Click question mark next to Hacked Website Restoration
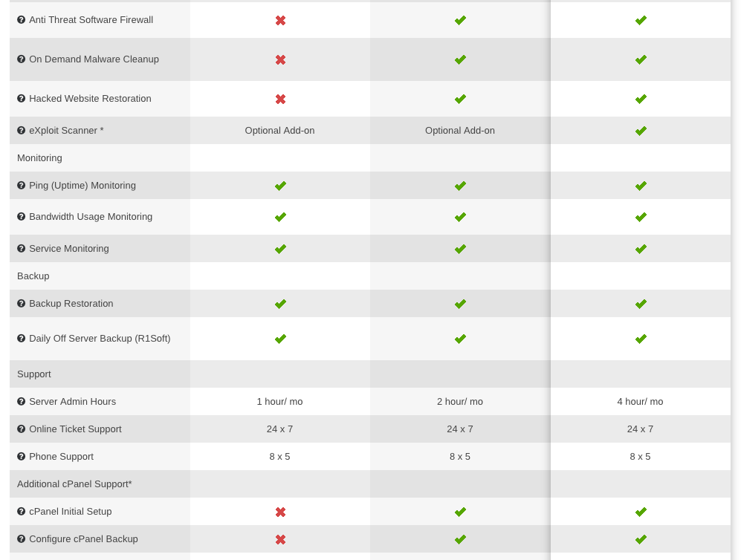The width and height of the screenshot is (741, 560). pos(22,98)
